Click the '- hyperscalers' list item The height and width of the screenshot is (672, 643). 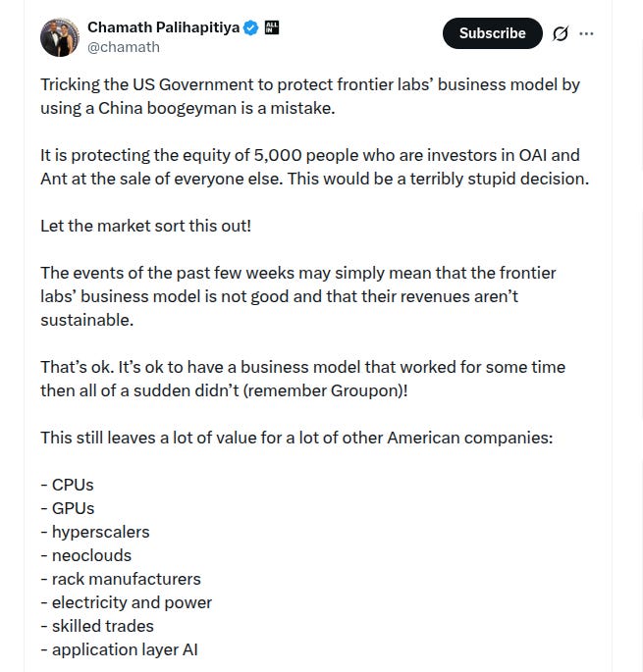pos(95,532)
